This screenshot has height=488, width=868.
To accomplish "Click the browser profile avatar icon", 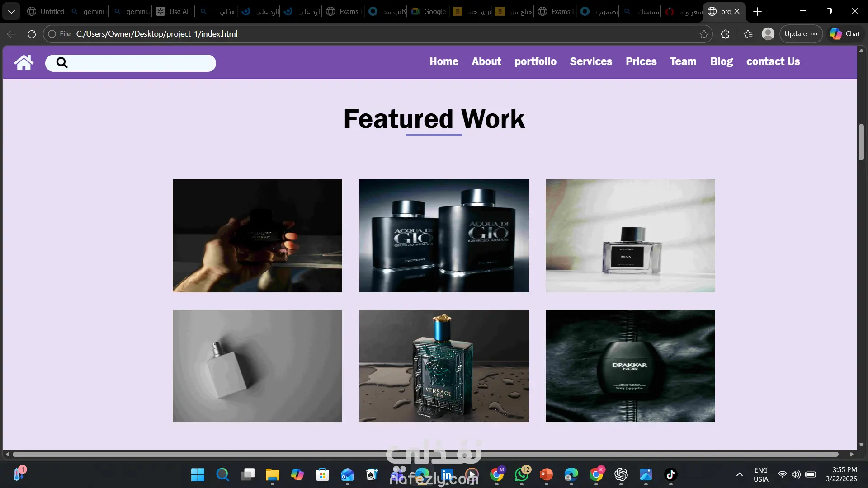I will 768,34.
